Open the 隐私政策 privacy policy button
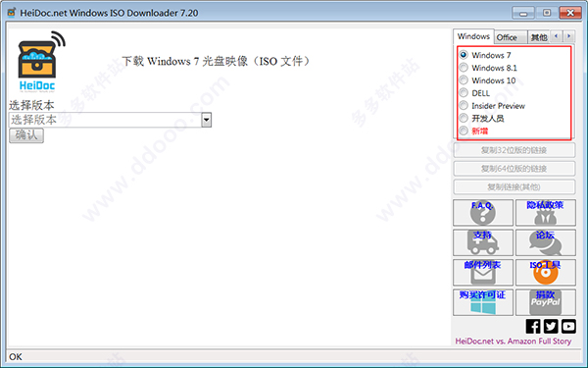Viewport: 588px width, 368px height. click(546, 213)
